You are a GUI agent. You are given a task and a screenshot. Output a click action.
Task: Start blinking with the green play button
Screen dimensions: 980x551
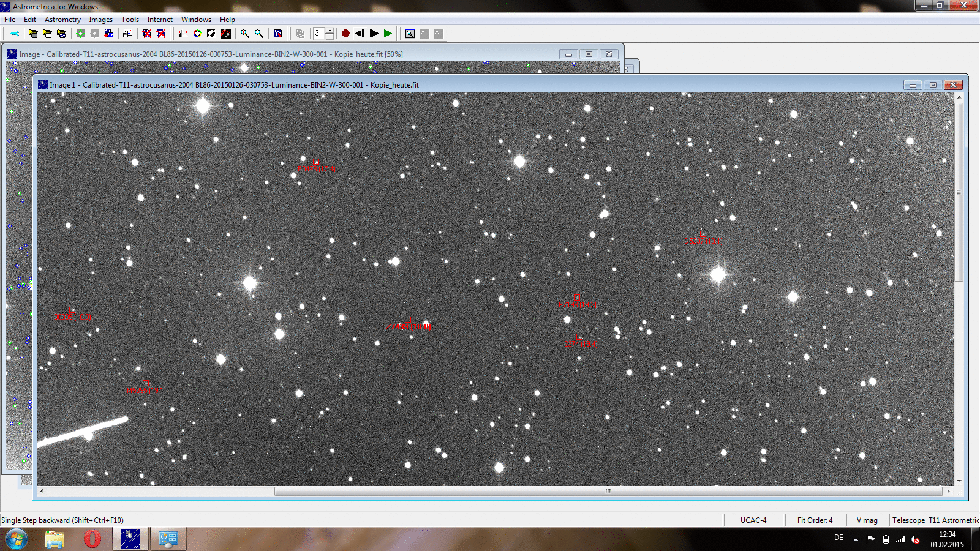388,34
